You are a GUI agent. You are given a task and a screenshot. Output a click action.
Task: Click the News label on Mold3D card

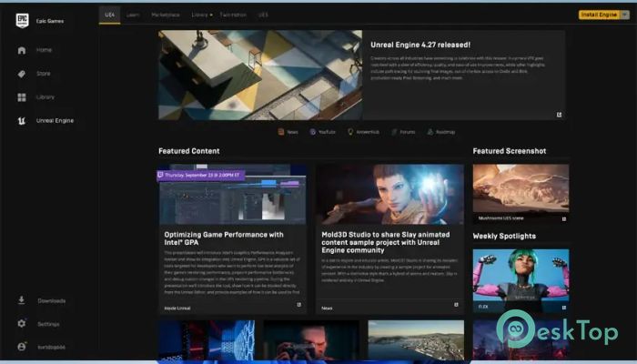[x=327, y=308]
